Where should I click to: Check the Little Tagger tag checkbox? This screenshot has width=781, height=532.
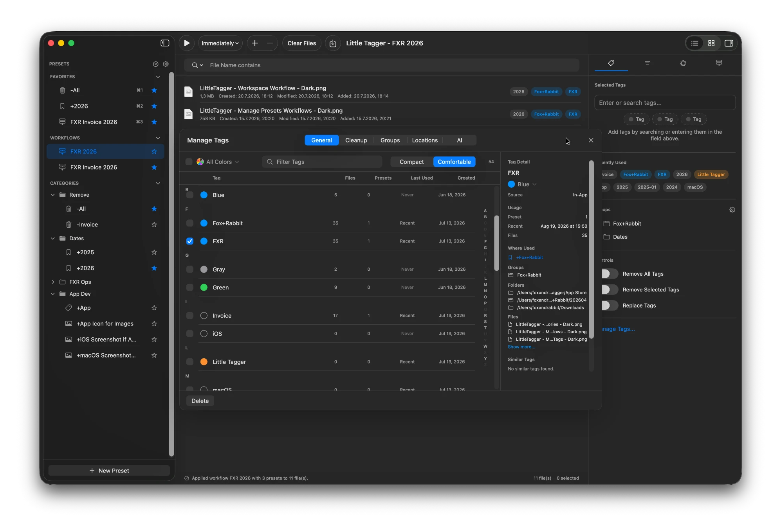click(190, 361)
